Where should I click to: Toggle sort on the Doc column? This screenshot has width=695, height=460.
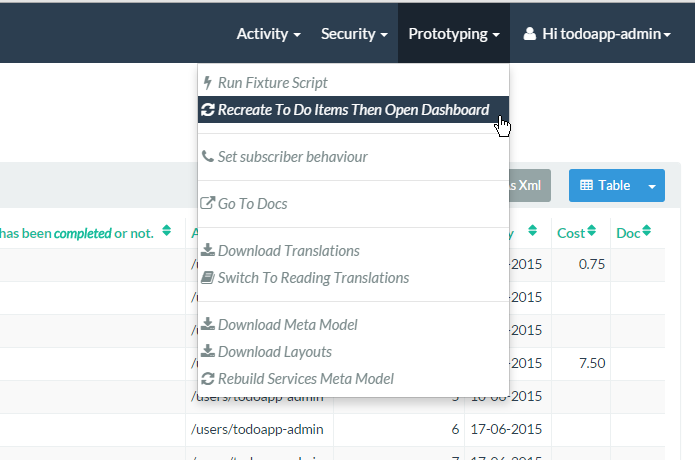[x=646, y=232]
